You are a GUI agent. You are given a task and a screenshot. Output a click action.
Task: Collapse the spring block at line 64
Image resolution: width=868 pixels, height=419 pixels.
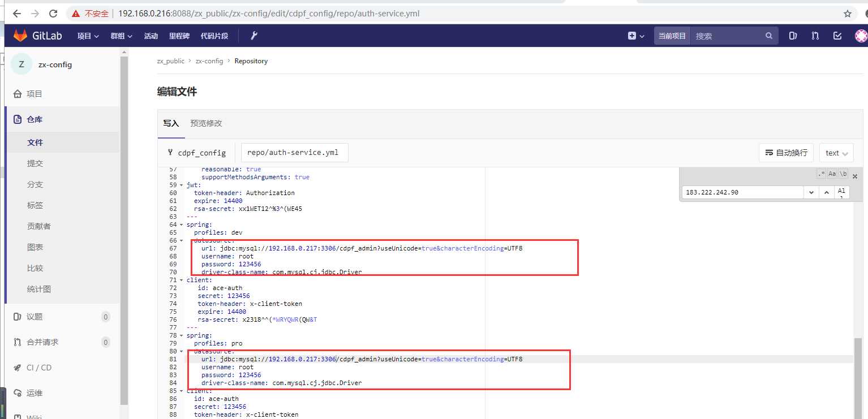coord(181,224)
